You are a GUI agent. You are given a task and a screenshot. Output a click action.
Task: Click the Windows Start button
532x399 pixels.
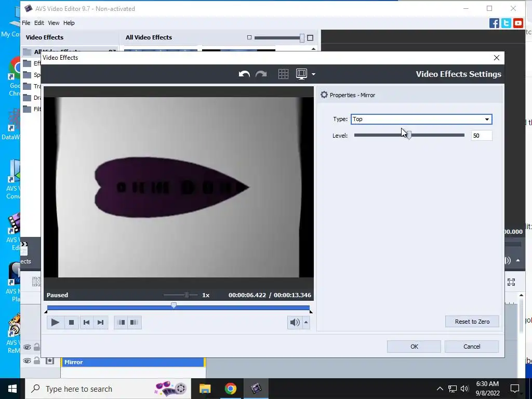[12, 389]
